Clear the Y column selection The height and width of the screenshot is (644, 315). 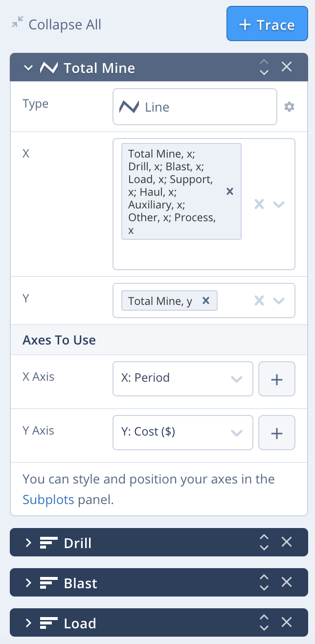259,301
